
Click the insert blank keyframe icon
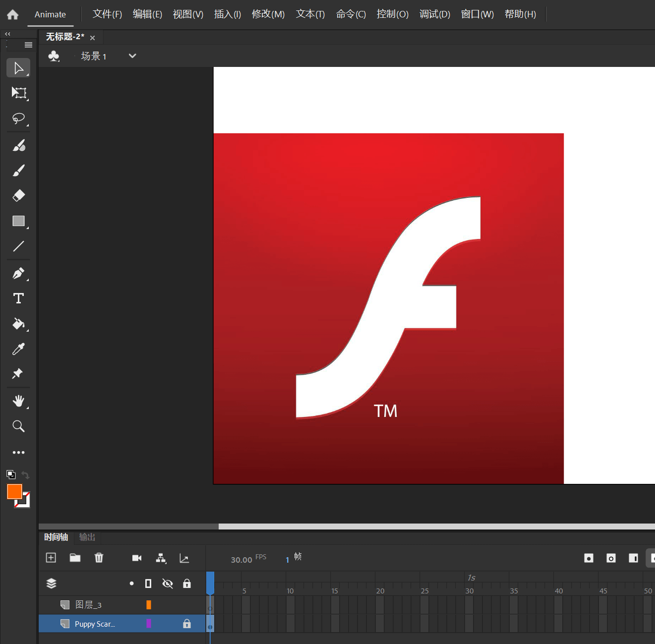pos(611,558)
